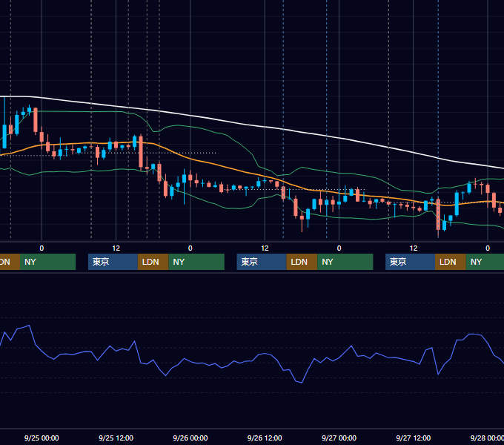Select the NY session block spanning 9/25 00:00

tap(47, 262)
